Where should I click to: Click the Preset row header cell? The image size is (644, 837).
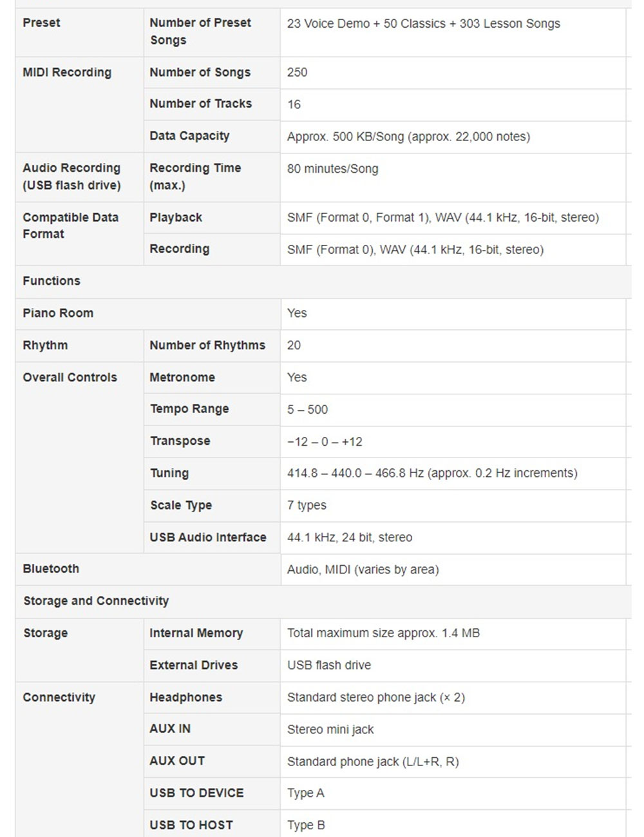[79, 32]
